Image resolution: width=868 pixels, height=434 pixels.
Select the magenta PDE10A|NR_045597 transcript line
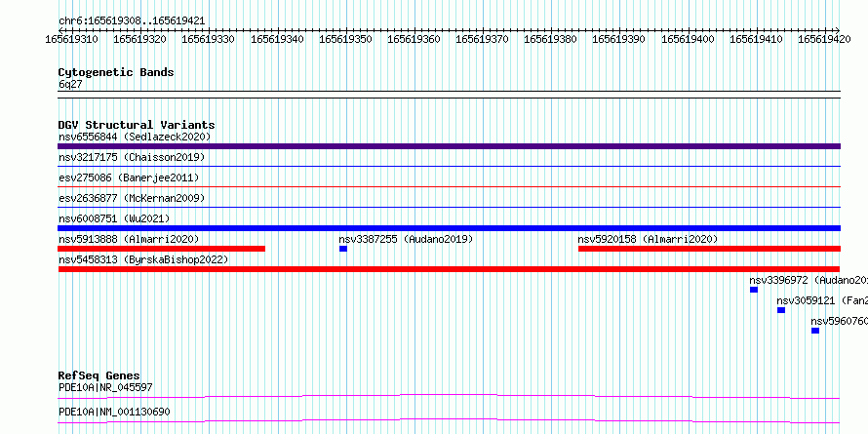coord(449,396)
